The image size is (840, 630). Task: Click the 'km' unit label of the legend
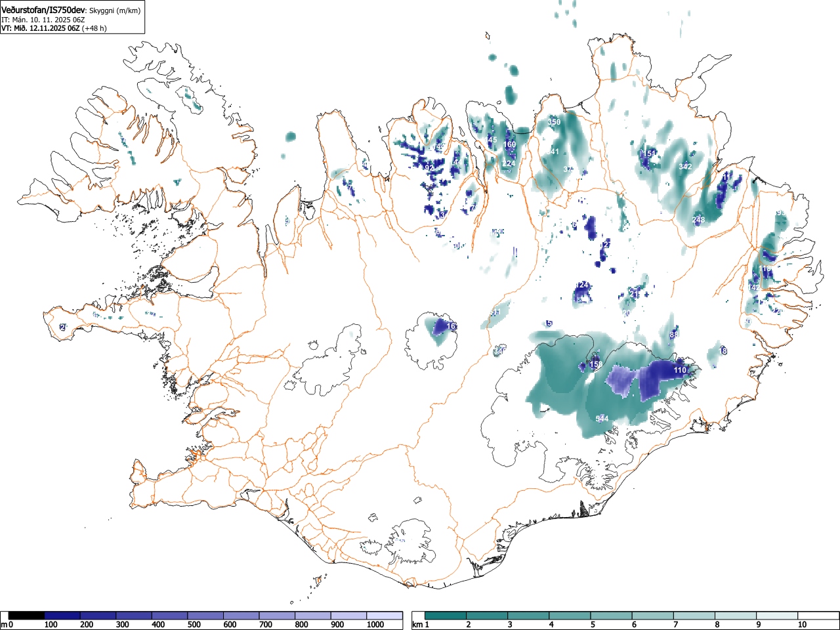417,625
